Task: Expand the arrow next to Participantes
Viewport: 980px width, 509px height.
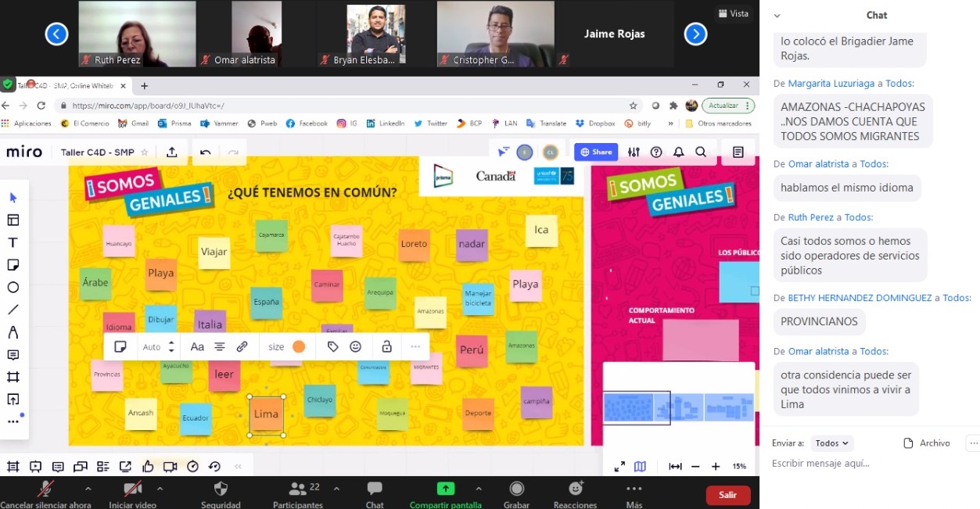Action: point(336,489)
